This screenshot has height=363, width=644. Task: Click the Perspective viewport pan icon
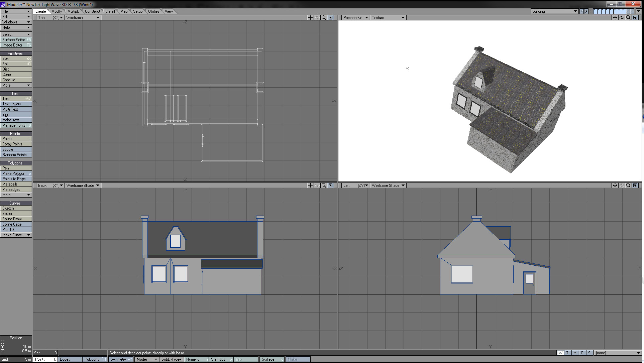click(x=615, y=18)
